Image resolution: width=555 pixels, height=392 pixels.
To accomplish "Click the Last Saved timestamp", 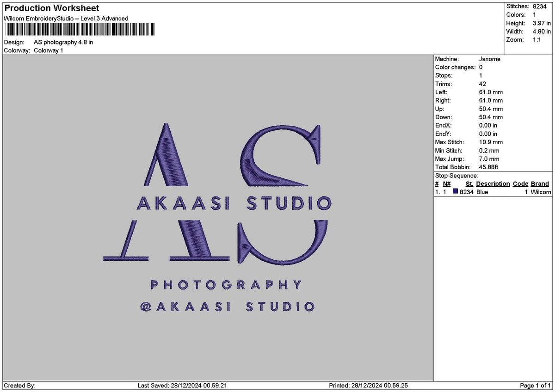I will point(182,386).
